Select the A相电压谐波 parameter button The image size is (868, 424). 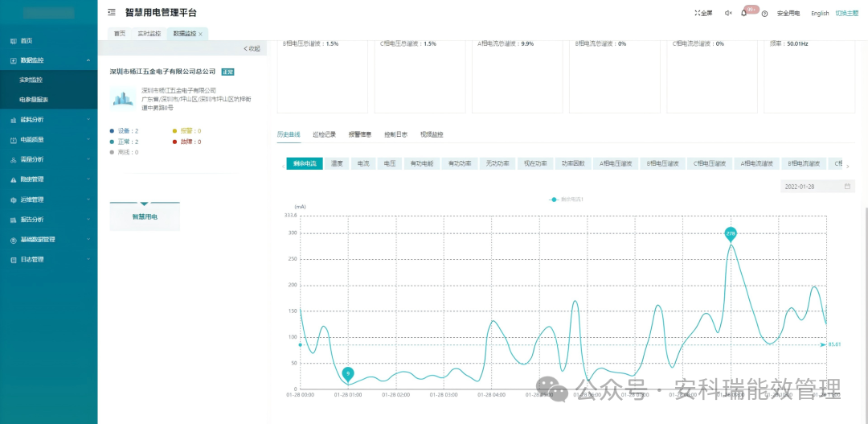click(616, 163)
